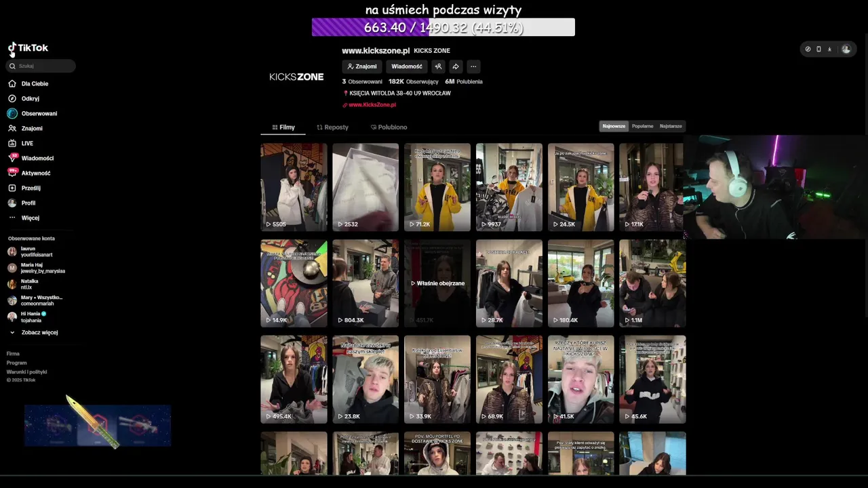
Task: Open the video with 2532 views
Action: [x=366, y=187]
